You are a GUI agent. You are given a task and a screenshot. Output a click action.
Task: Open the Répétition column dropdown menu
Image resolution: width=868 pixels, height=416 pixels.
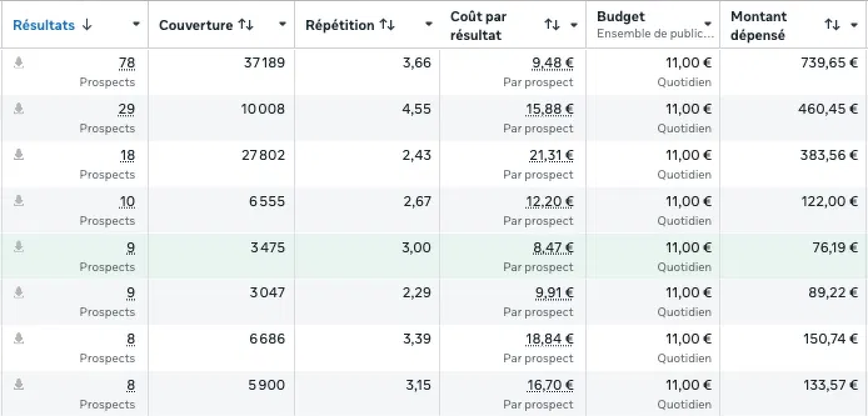click(x=428, y=25)
